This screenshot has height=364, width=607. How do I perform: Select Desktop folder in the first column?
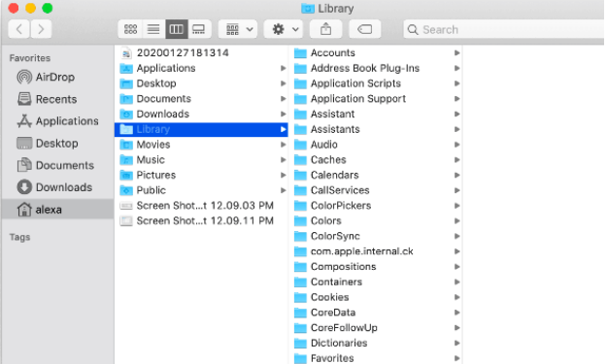point(201,83)
